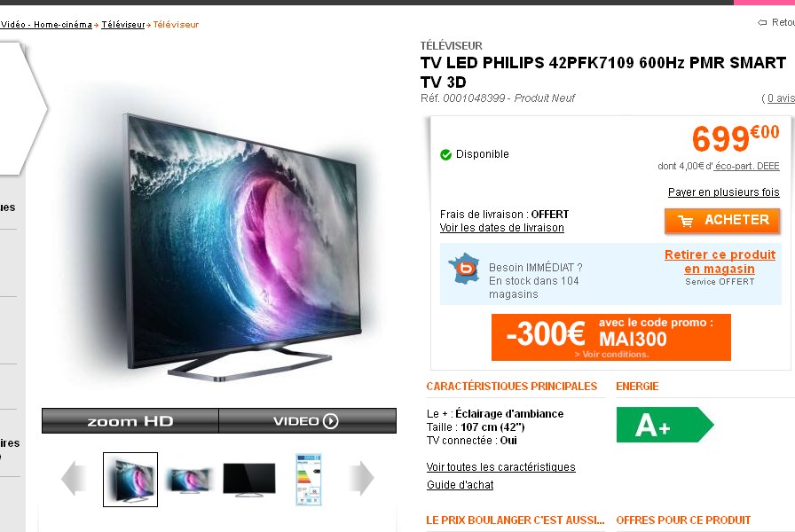Open the Vidéo - Home-cinéma breadcrumb
The height and width of the screenshot is (532, 795).
[46, 24]
